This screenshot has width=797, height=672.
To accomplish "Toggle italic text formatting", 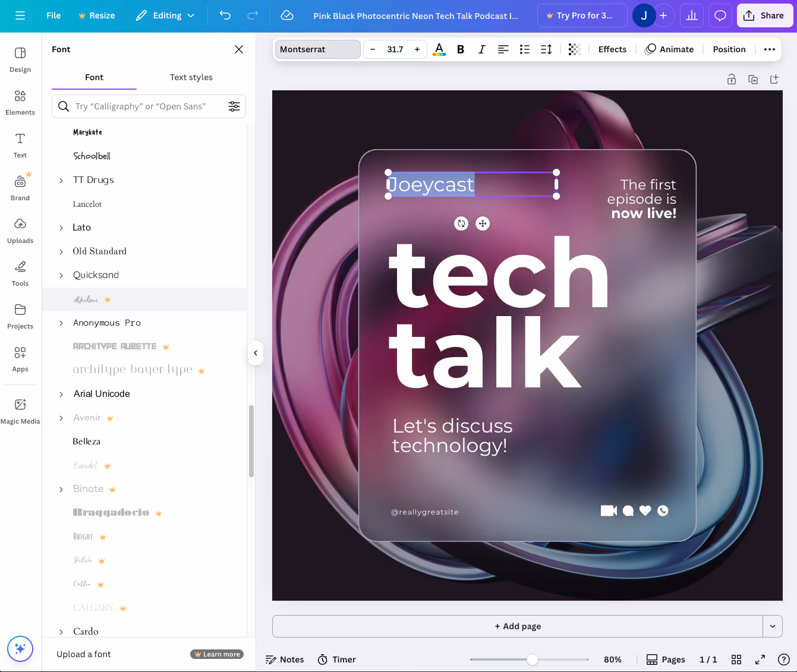I will [x=481, y=49].
